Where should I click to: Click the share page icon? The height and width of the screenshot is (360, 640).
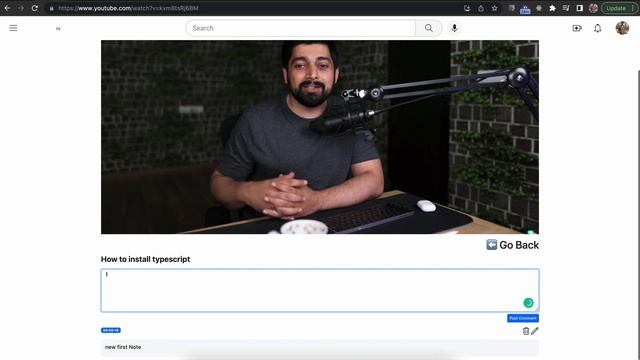coord(481,8)
